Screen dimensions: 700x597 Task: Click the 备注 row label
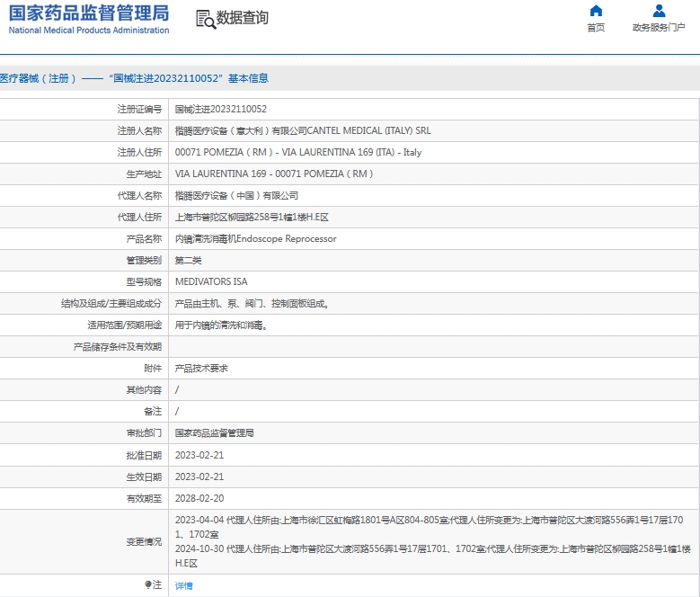153,411
